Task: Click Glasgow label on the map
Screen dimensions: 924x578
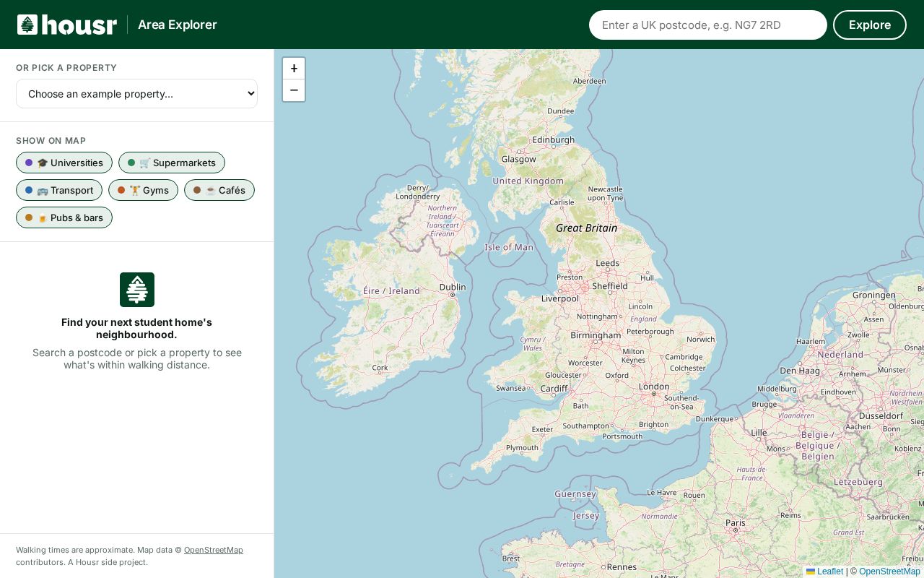Action: coord(518,159)
